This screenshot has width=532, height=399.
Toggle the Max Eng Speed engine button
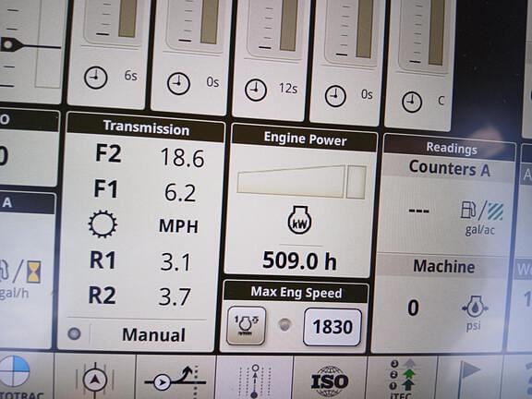point(246,326)
